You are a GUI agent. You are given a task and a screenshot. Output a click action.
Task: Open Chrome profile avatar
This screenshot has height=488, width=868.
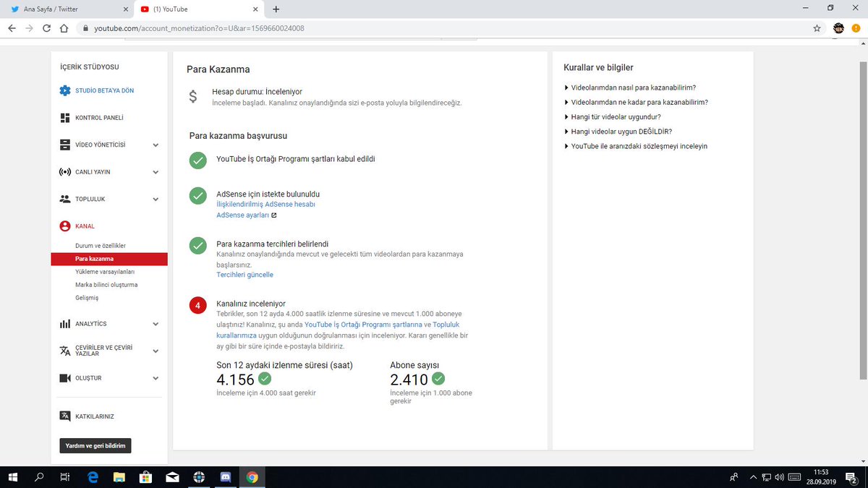point(839,28)
